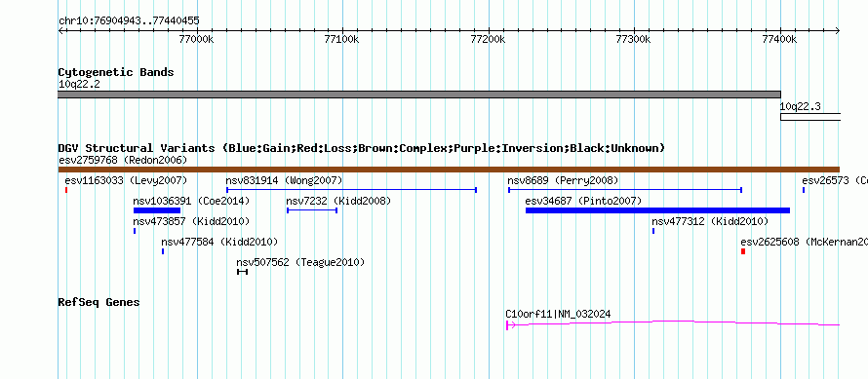Click the brown esv2759768 complex variant bar

click(449, 170)
